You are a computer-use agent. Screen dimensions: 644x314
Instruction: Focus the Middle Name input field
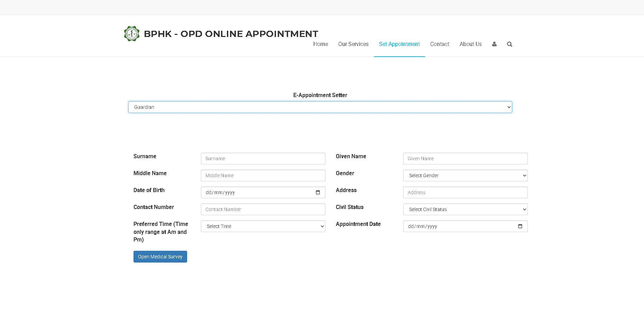263,175
